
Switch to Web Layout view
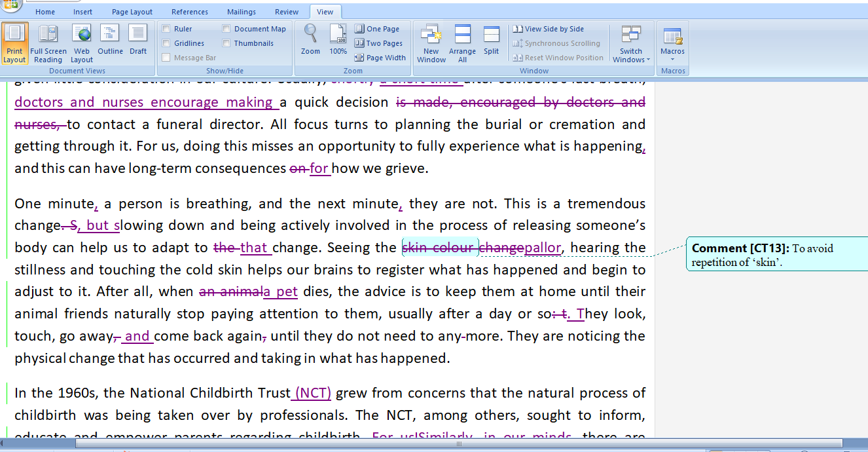click(x=82, y=43)
